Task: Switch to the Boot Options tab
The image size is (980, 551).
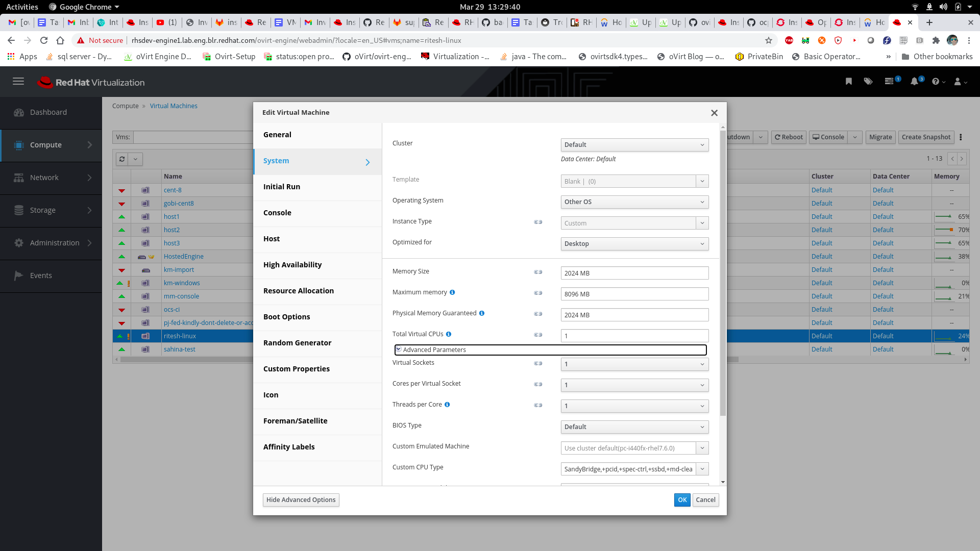Action: point(286,317)
